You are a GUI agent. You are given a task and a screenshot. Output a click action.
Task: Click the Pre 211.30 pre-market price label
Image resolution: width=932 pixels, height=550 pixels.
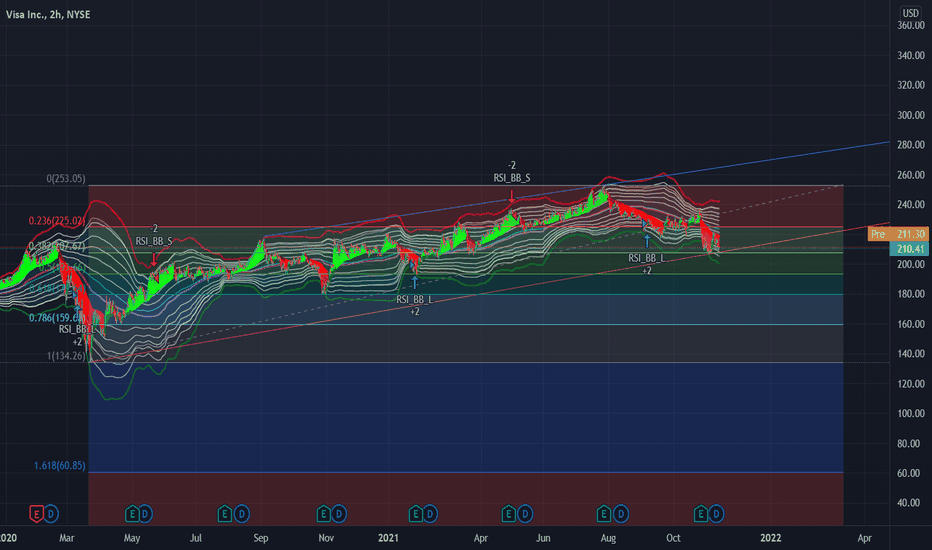(x=898, y=234)
